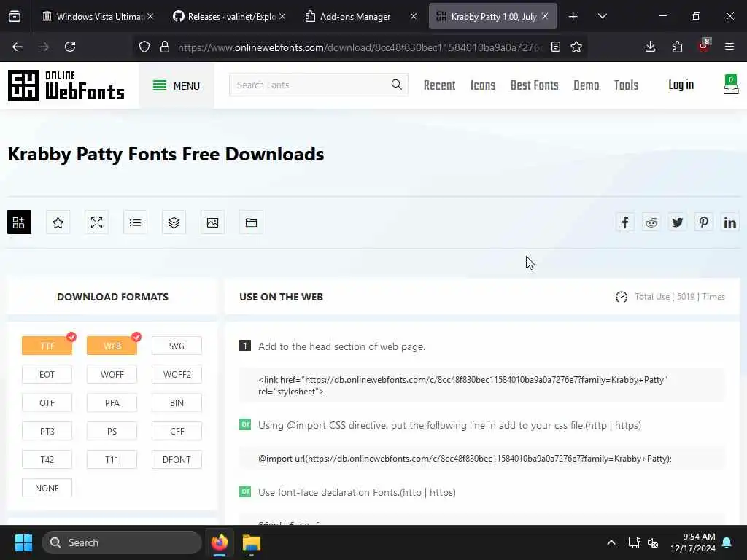
Task: Bookmark this page with the star
Action: 576,47
